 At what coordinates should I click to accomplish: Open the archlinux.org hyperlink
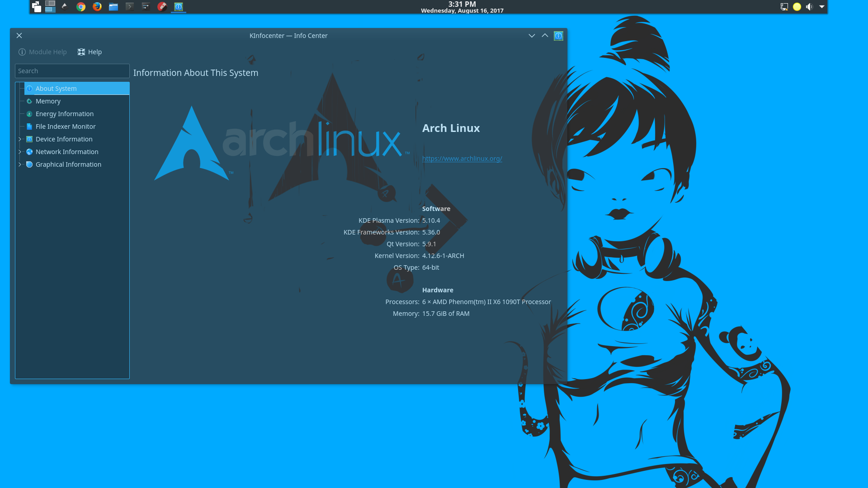462,159
